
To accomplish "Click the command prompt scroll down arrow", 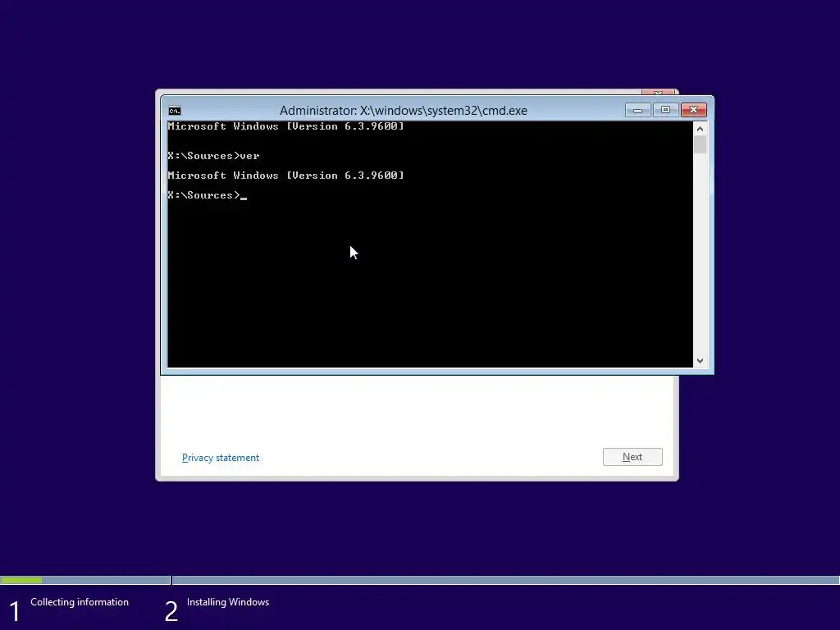I will 700,361.
